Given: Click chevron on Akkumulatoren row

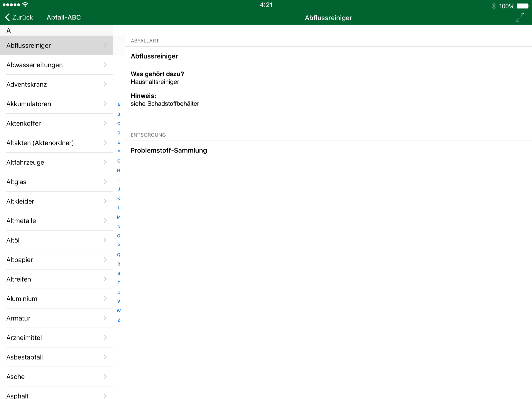Looking at the screenshot, I should (105, 104).
